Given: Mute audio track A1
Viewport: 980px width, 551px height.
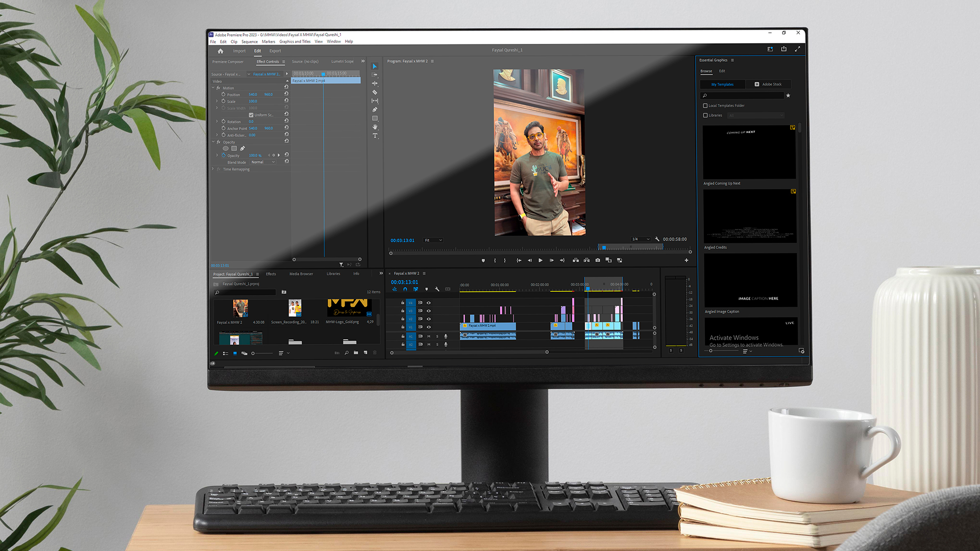Looking at the screenshot, I should point(429,336).
